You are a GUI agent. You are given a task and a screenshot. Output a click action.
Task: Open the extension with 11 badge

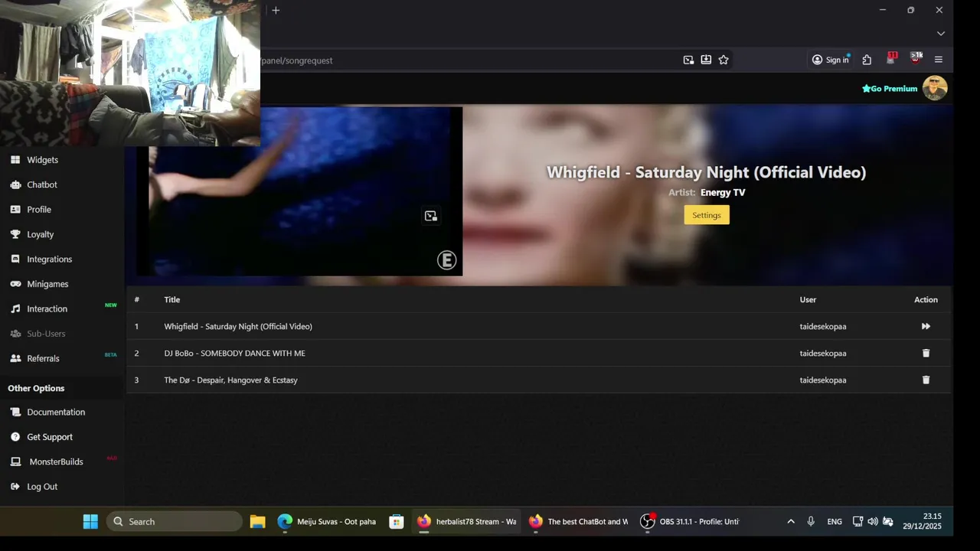(x=891, y=59)
